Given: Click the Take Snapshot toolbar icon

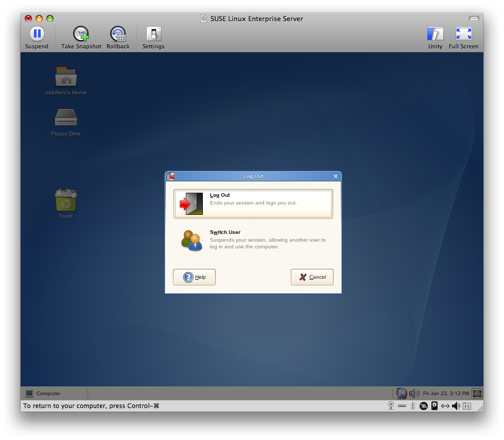Looking at the screenshot, I should pyautogui.click(x=81, y=34).
